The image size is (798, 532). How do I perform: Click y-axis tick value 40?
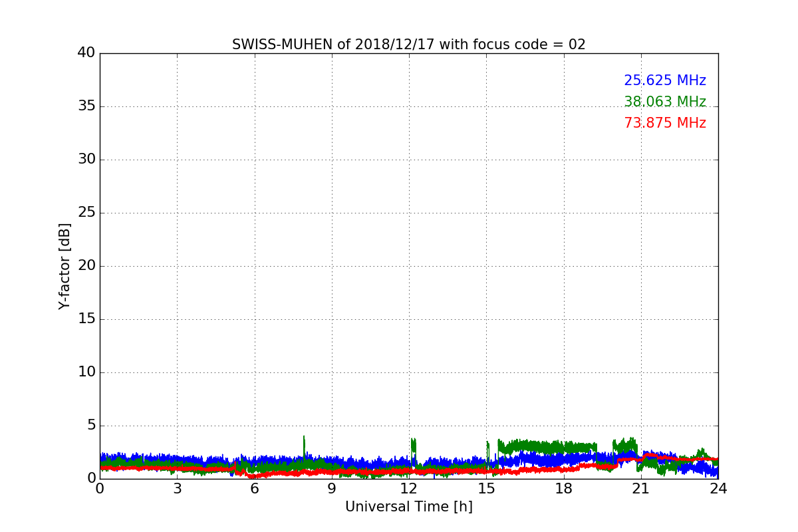tap(86, 53)
